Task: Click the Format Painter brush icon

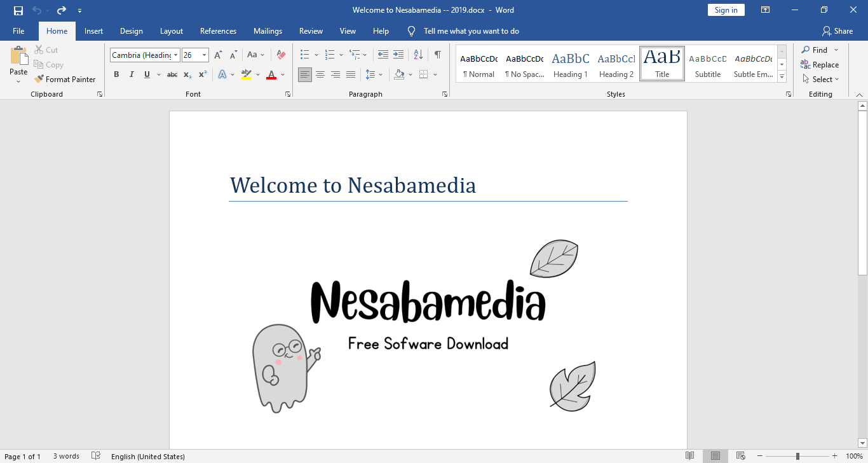Action: [x=39, y=79]
